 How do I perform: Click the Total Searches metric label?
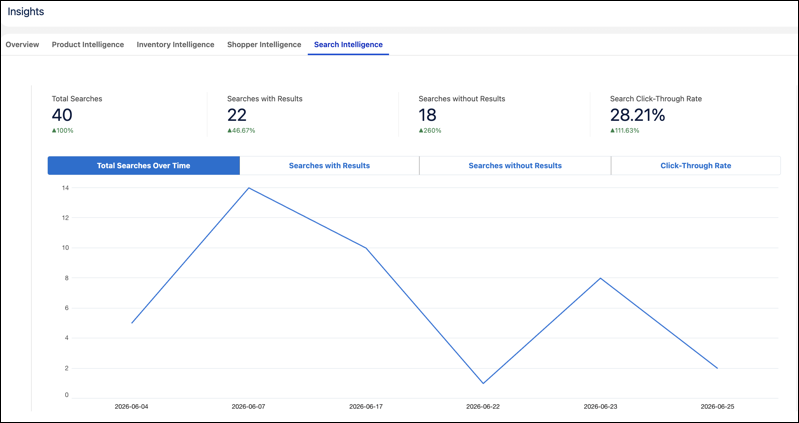[77, 99]
